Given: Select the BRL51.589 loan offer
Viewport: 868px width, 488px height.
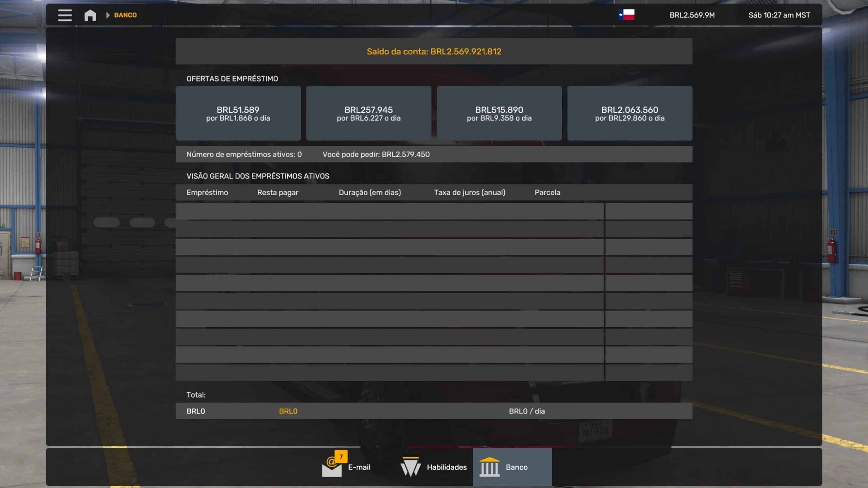Looking at the screenshot, I should pyautogui.click(x=238, y=113).
